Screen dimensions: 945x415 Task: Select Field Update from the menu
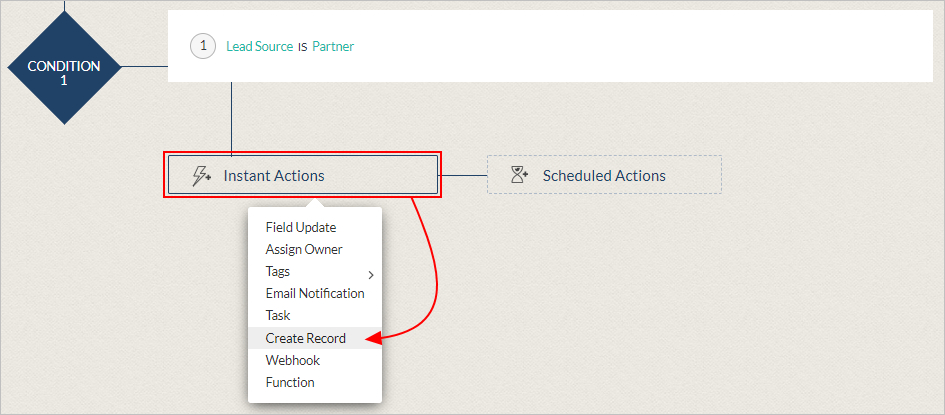315,227
